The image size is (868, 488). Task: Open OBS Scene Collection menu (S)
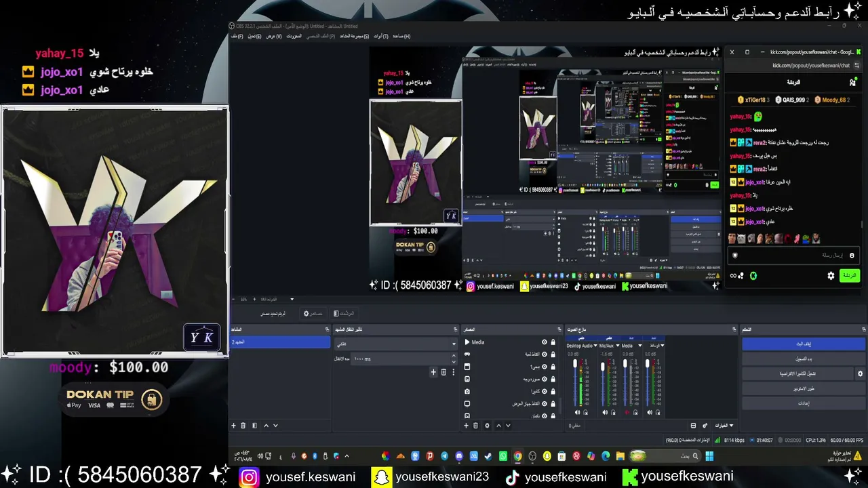[x=355, y=36]
